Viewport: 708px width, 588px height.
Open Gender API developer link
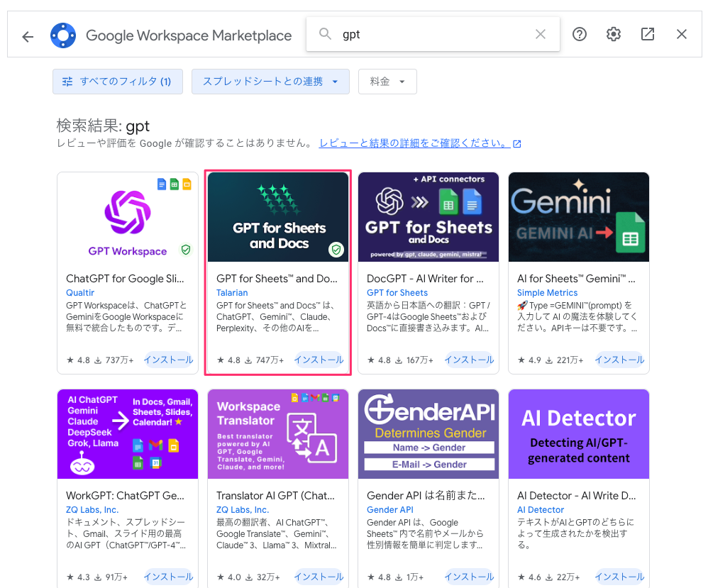click(x=390, y=509)
